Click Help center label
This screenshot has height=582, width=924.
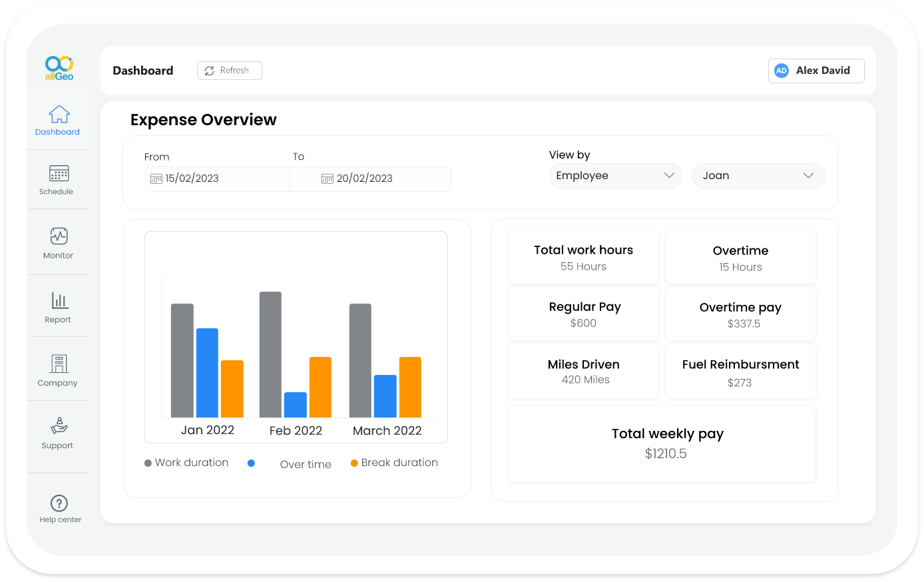pos(61,519)
